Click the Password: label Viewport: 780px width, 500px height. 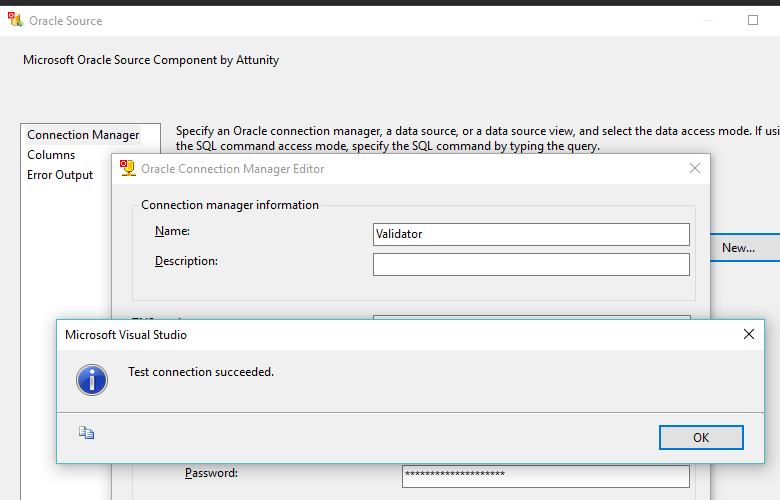click(x=211, y=473)
